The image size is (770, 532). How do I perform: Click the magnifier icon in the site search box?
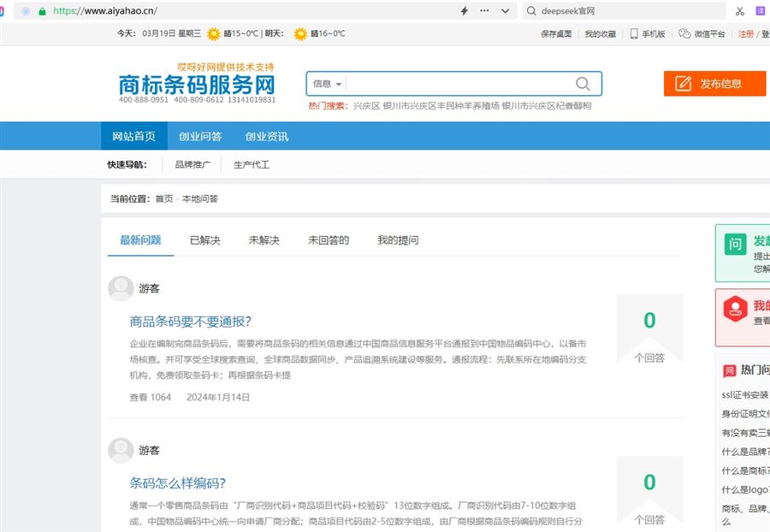pyautogui.click(x=583, y=84)
